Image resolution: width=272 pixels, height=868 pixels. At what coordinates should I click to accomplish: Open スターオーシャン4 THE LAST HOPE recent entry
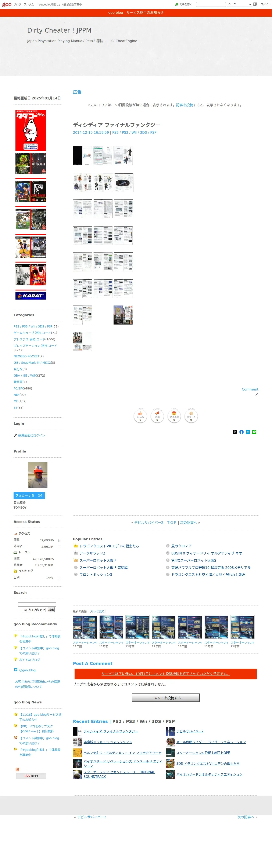[x=203, y=752]
